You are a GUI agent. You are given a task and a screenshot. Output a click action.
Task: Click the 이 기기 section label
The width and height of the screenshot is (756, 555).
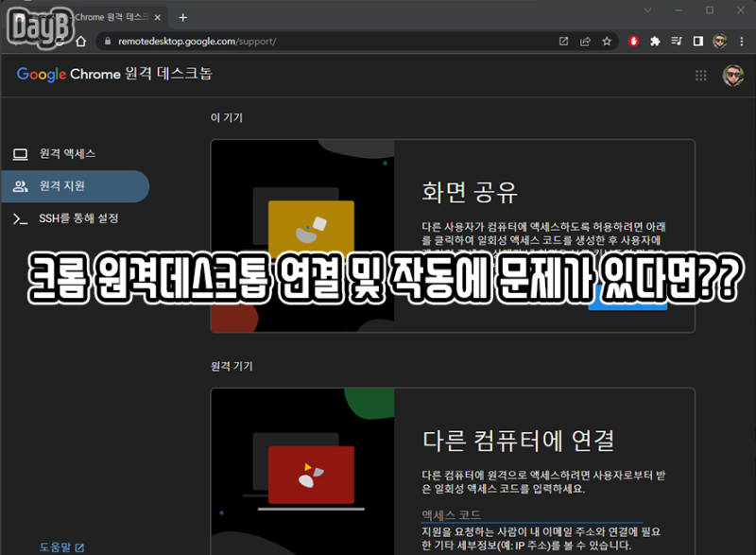click(227, 117)
